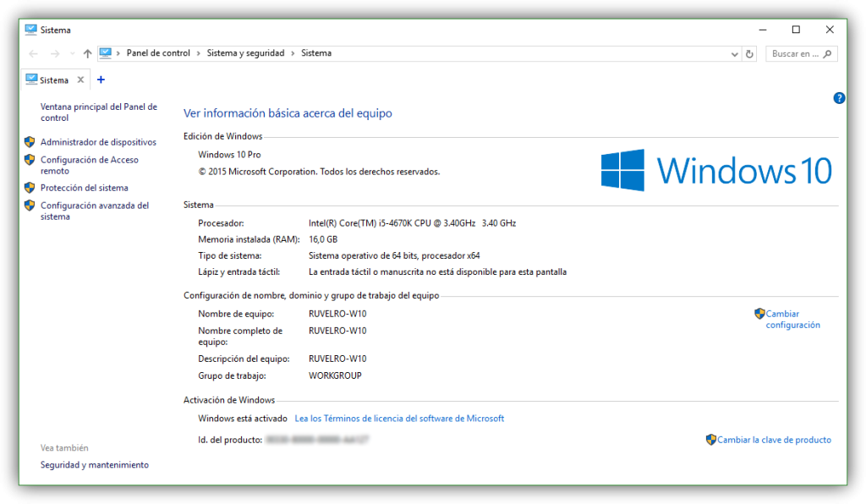Screen dimensions: 866x504
Task: Expand chevron after Panel de control
Action: (x=198, y=53)
